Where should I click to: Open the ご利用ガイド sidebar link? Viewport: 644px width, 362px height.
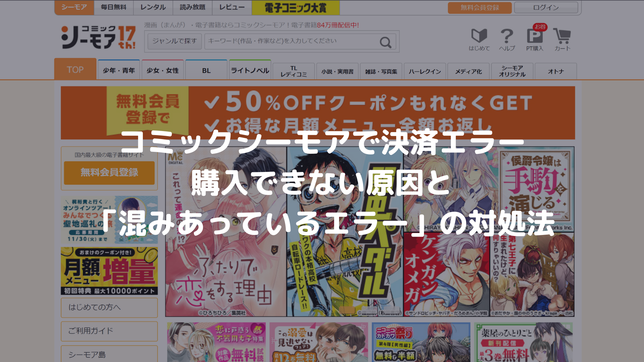point(109,331)
